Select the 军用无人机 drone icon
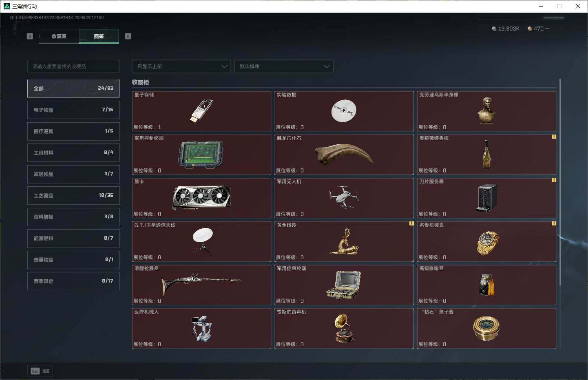The image size is (588, 380). 344,197
